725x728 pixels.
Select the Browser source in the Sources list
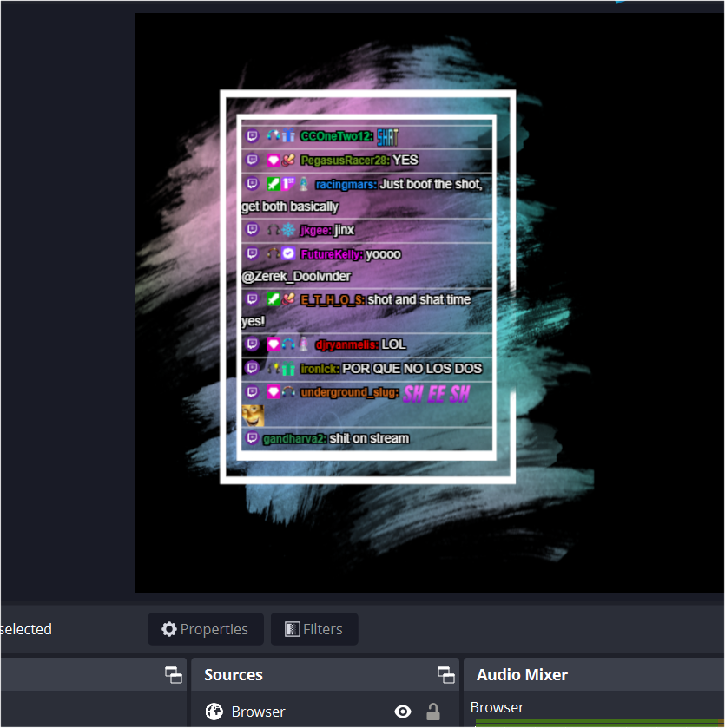(x=258, y=712)
